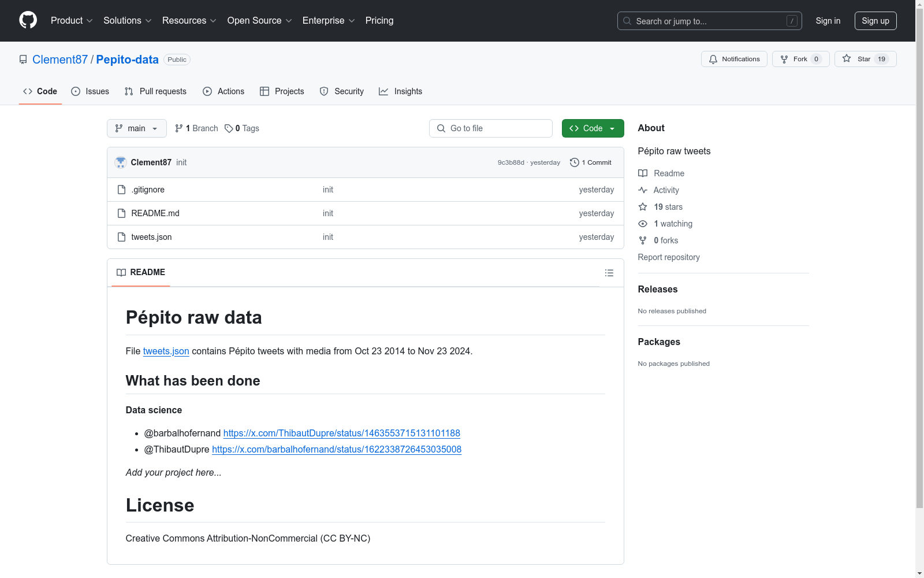Click the Fork count badge showing 0
Screen dimensions: 924x578
(816, 59)
